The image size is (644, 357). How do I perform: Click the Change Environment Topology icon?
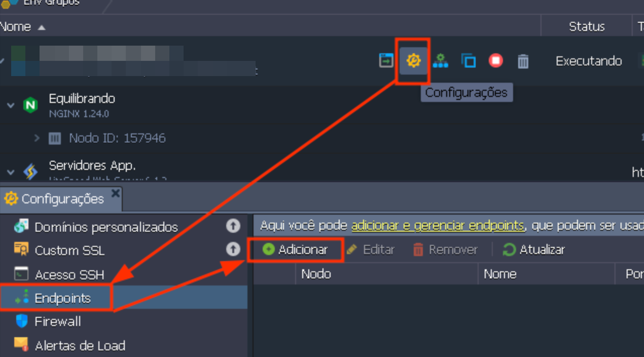[440, 61]
